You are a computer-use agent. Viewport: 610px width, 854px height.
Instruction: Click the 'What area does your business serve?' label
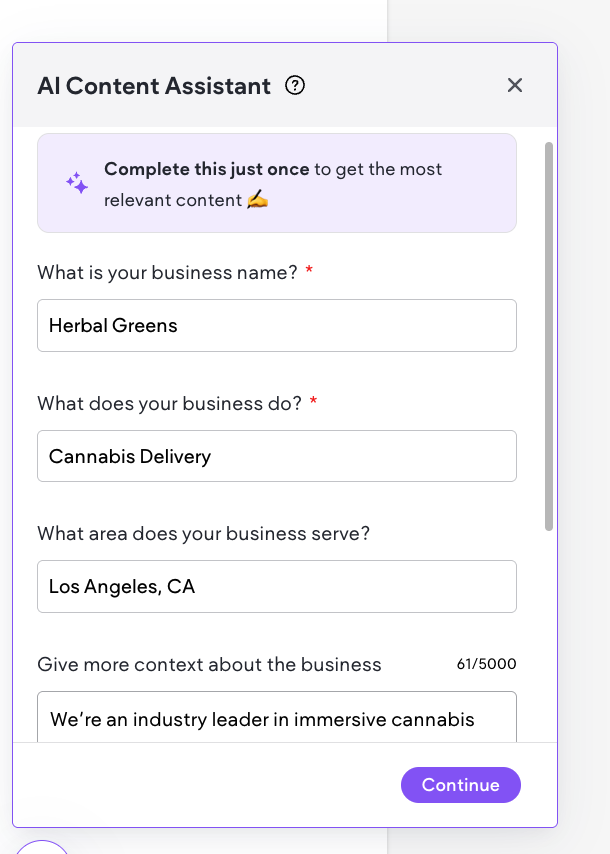tap(203, 534)
